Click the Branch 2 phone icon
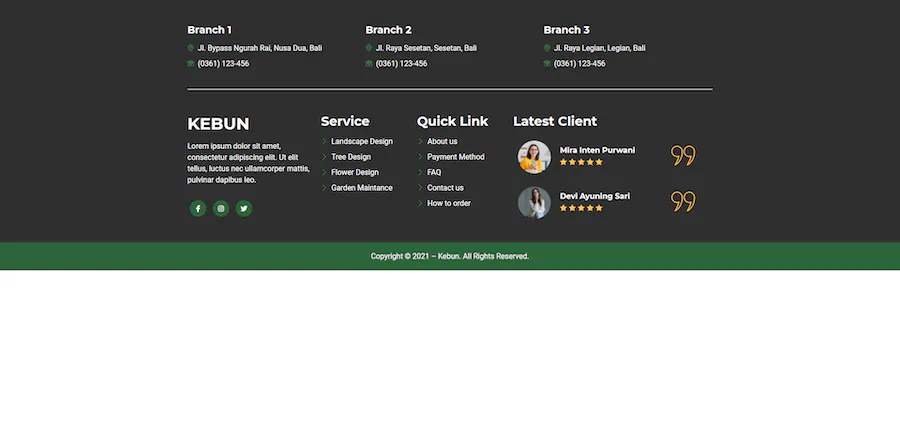This screenshot has height=428, width=900. [369, 64]
